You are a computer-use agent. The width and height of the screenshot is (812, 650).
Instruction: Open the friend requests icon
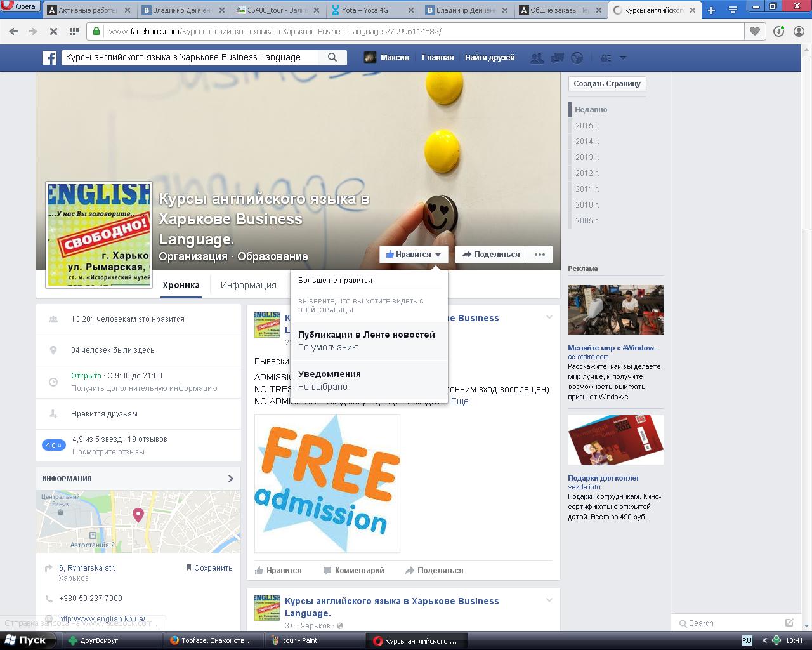[x=537, y=58]
